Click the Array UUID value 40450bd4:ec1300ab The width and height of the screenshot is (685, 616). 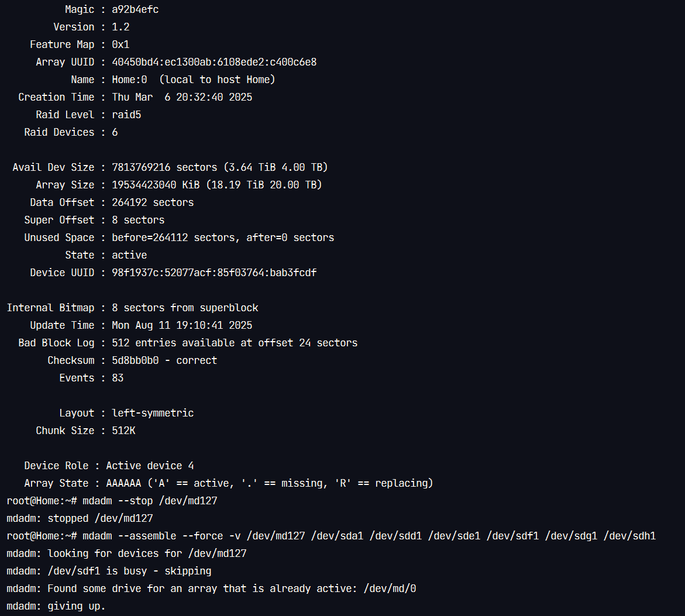[x=214, y=62]
